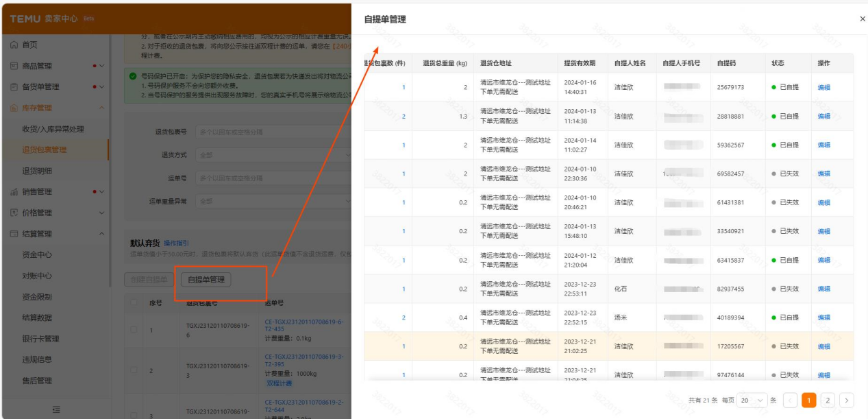Click the 价格管理 sidebar icon
This screenshot has width=868, height=419.
tap(14, 213)
